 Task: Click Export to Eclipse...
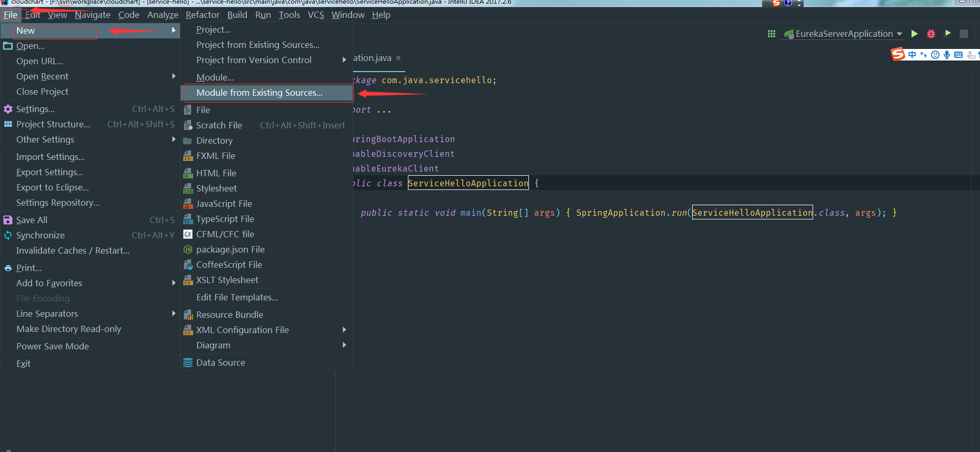point(90,187)
